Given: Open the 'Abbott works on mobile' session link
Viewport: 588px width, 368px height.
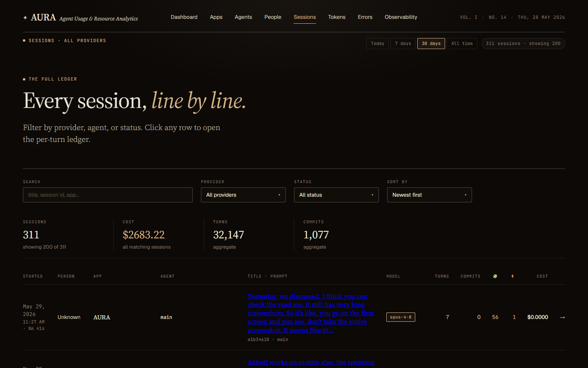Looking at the screenshot, I should 311,362.
